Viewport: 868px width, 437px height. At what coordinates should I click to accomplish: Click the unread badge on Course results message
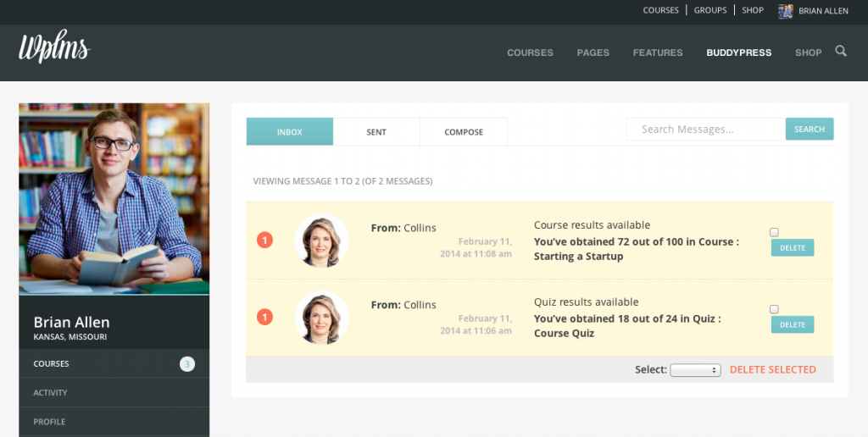(x=264, y=241)
